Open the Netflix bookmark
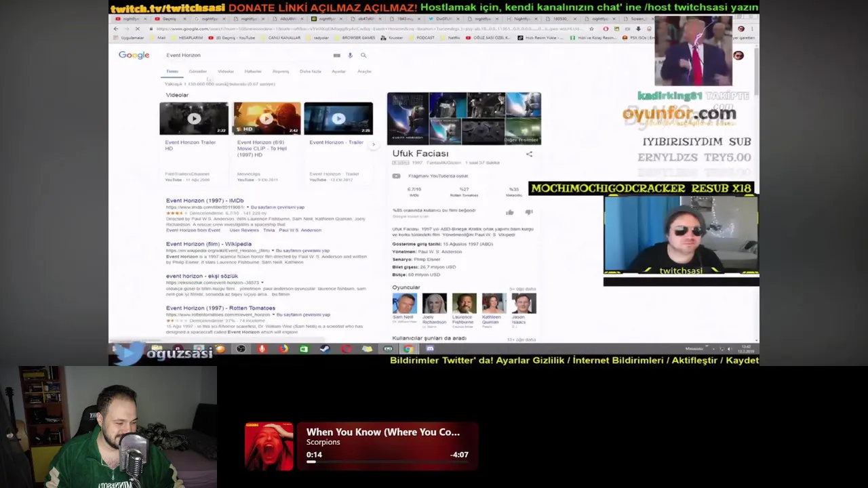868x488 pixels. pyautogui.click(x=452, y=38)
